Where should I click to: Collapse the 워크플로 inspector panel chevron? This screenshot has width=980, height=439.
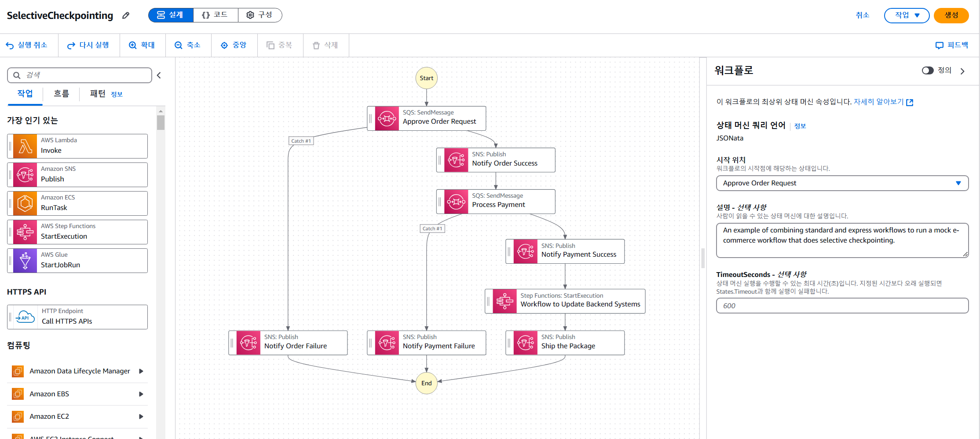click(x=962, y=71)
